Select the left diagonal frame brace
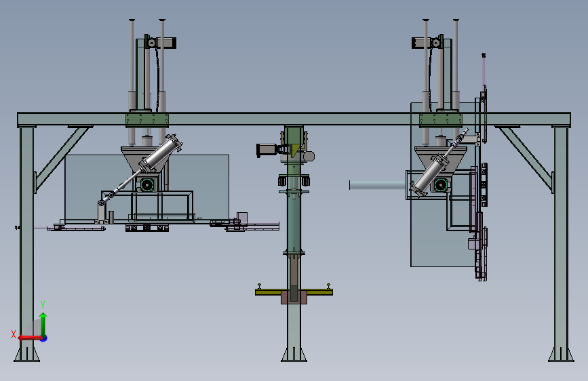Image resolution: width=588 pixels, height=381 pixels. point(62,158)
